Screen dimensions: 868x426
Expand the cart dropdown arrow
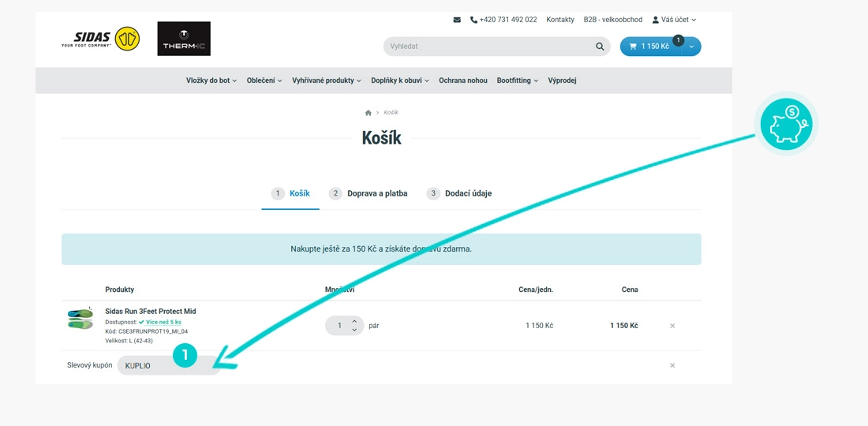691,47
